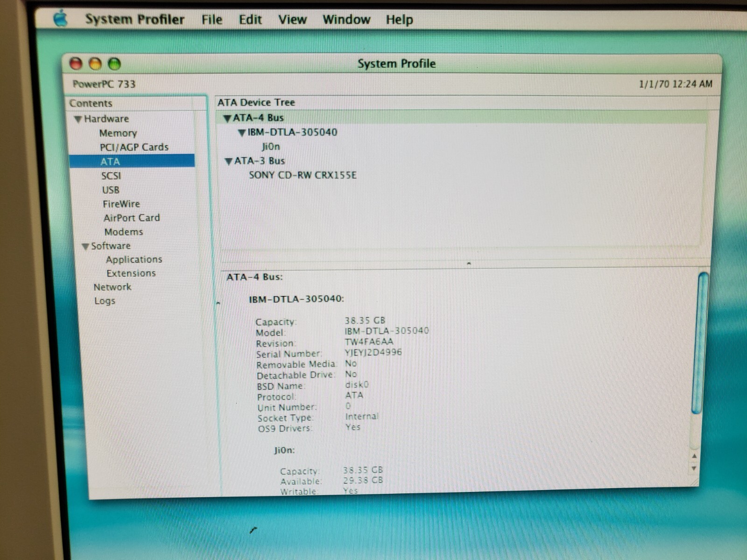
Task: Select the ATA-3 Bus row
Action: (260, 161)
